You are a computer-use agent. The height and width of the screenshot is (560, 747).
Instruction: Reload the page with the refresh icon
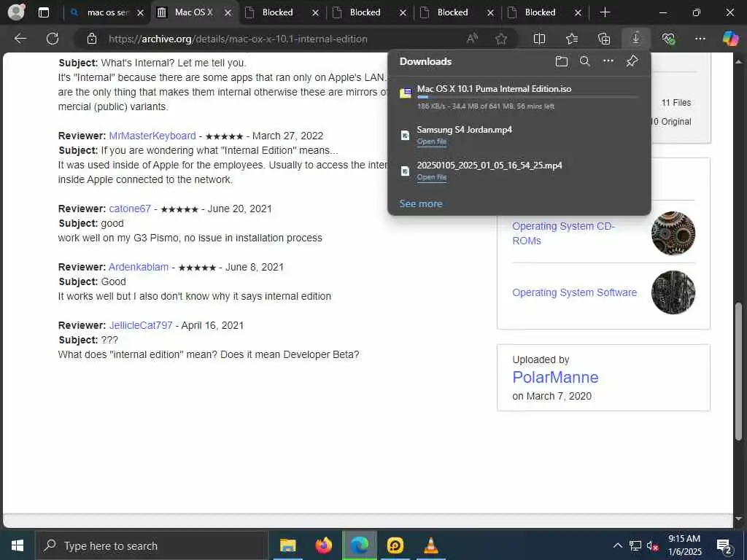pyautogui.click(x=53, y=39)
